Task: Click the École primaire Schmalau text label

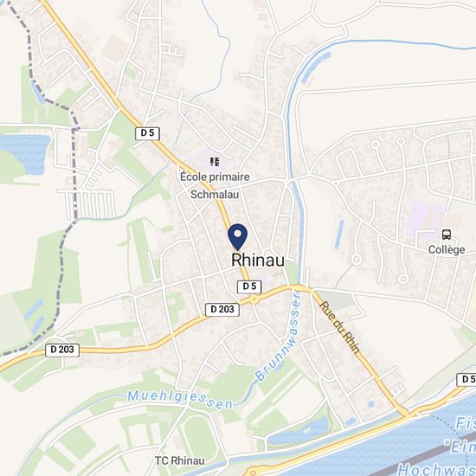Action: click(215, 185)
